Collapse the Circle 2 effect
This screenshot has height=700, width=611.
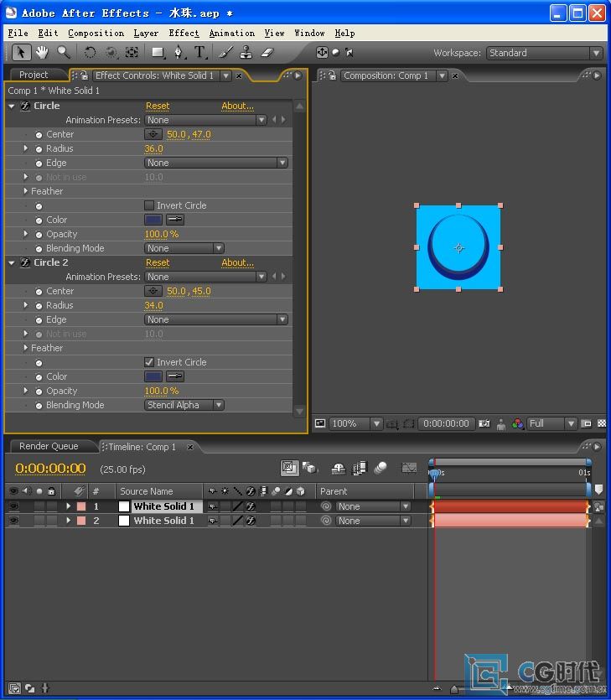click(12, 262)
